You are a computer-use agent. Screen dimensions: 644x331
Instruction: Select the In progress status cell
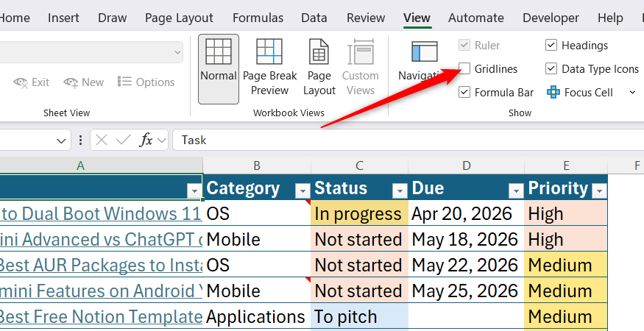pos(359,213)
